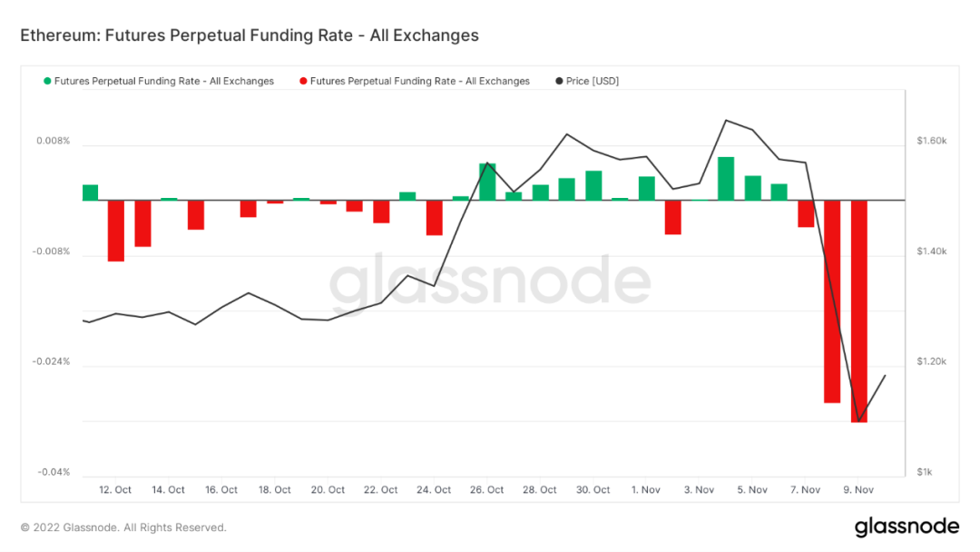Viewport: 980px width, 552px height.
Task: Click the red bar at 12. Oct
Action: pos(116,231)
